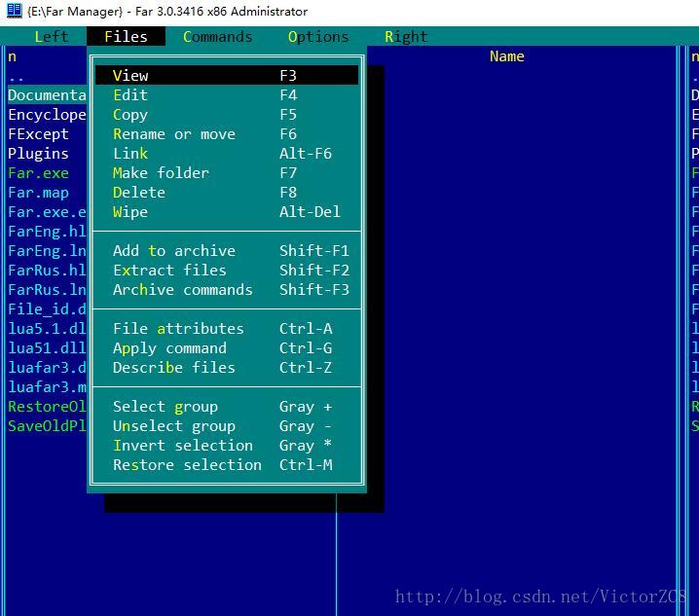Choose Wipe Alt-Del entry

pos(227,212)
